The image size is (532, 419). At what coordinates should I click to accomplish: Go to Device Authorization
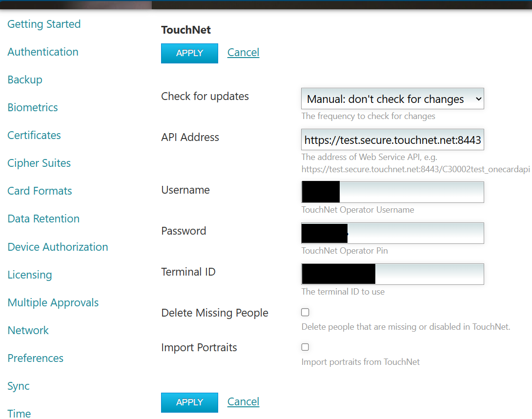tap(58, 247)
